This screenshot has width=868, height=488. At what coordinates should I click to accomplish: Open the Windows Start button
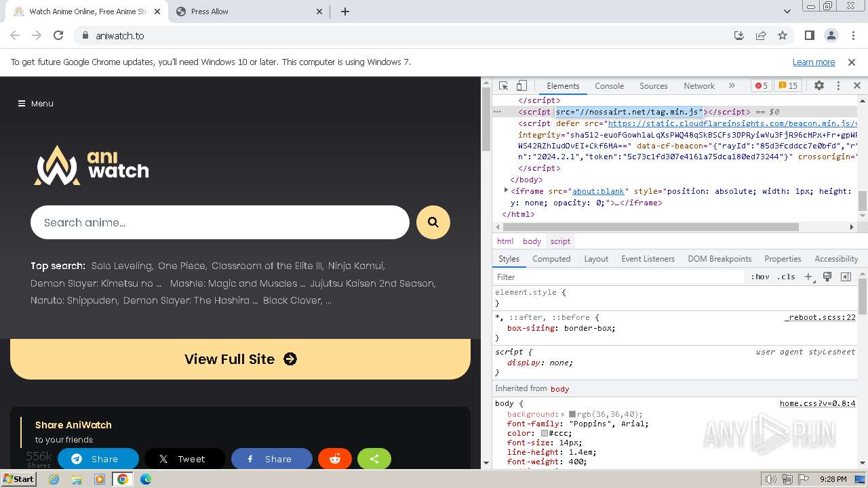coord(19,479)
